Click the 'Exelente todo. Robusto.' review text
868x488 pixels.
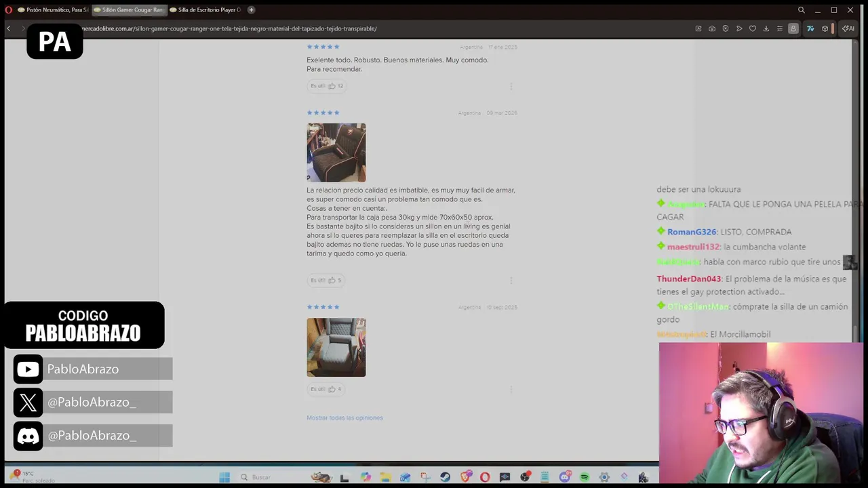tap(397, 64)
